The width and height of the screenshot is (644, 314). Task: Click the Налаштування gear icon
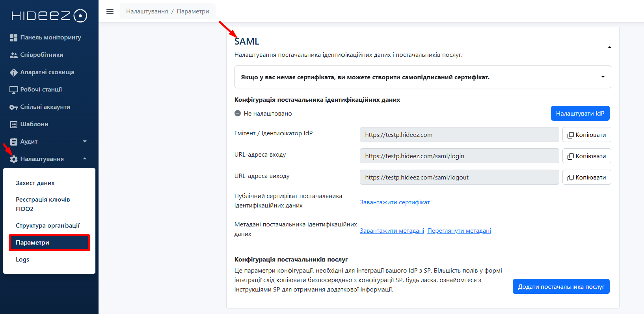coord(14,159)
